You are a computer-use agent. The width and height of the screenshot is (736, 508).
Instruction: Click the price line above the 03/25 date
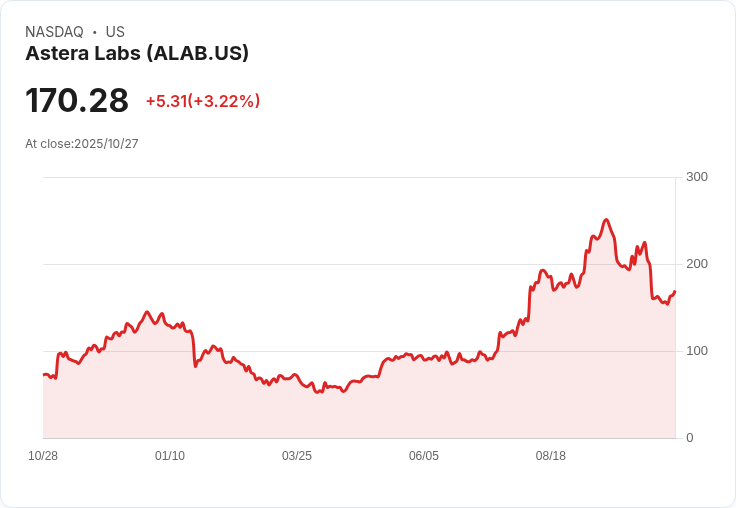(297, 381)
